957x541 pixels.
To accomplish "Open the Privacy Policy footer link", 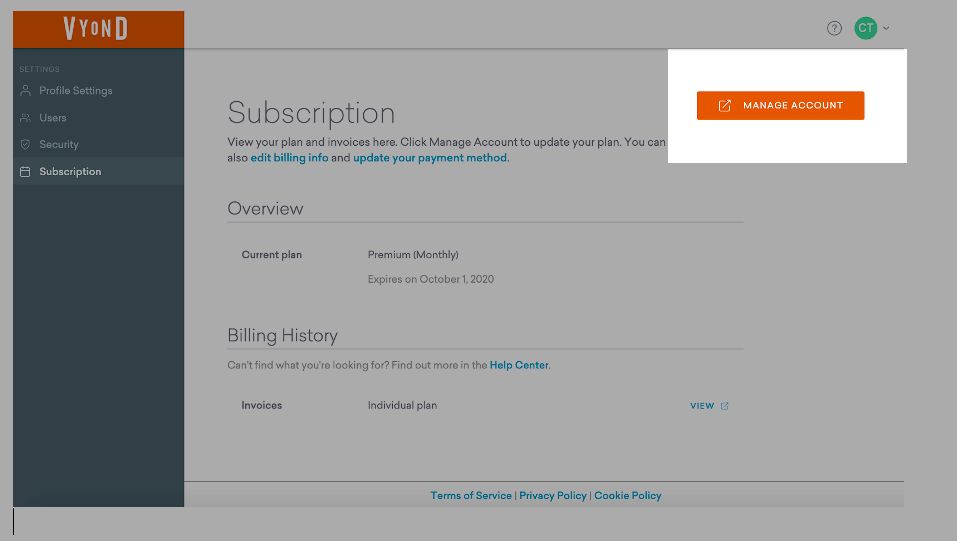I will [x=552, y=496].
